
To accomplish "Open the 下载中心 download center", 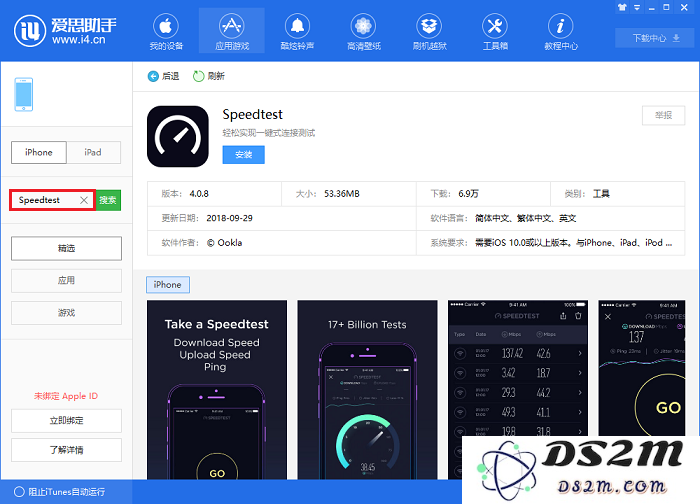I will point(655,38).
